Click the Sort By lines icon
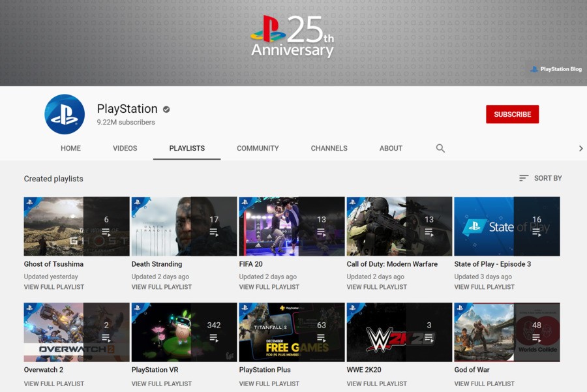The height and width of the screenshot is (392, 587). point(524,178)
